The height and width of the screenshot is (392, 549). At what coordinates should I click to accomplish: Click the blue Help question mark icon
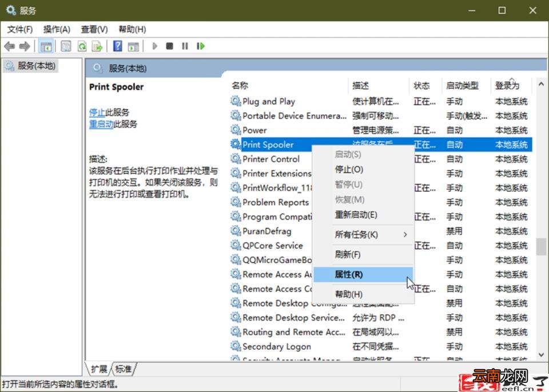point(118,46)
